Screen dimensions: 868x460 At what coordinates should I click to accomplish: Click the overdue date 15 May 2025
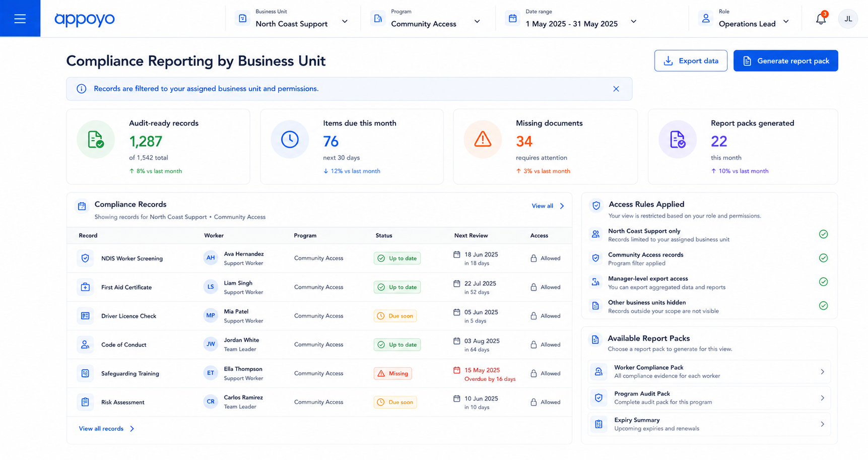482,370
